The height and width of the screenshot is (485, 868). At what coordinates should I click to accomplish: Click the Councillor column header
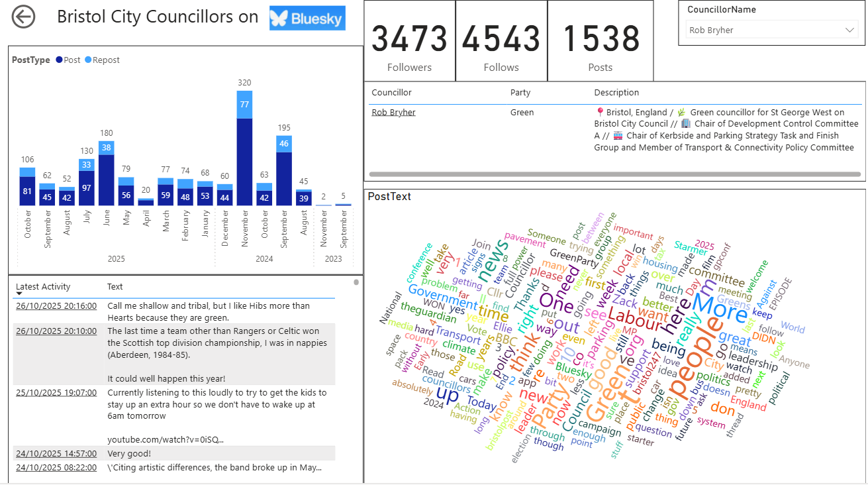click(x=391, y=93)
